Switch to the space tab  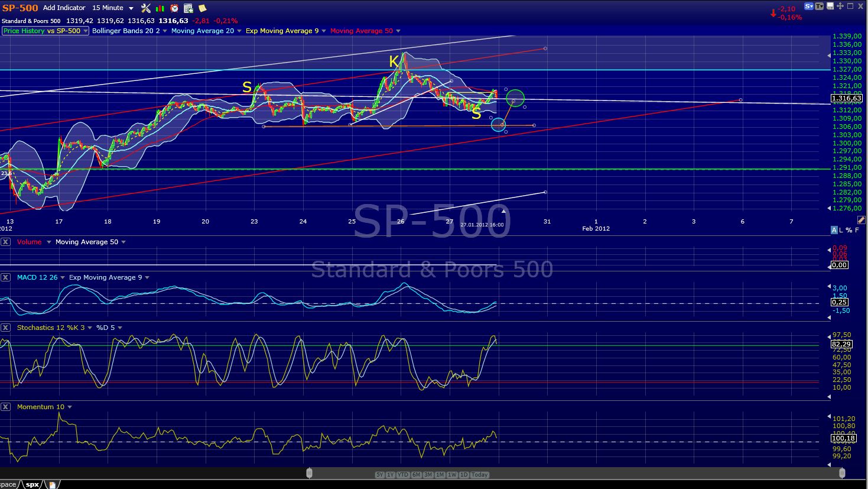tap(8, 485)
